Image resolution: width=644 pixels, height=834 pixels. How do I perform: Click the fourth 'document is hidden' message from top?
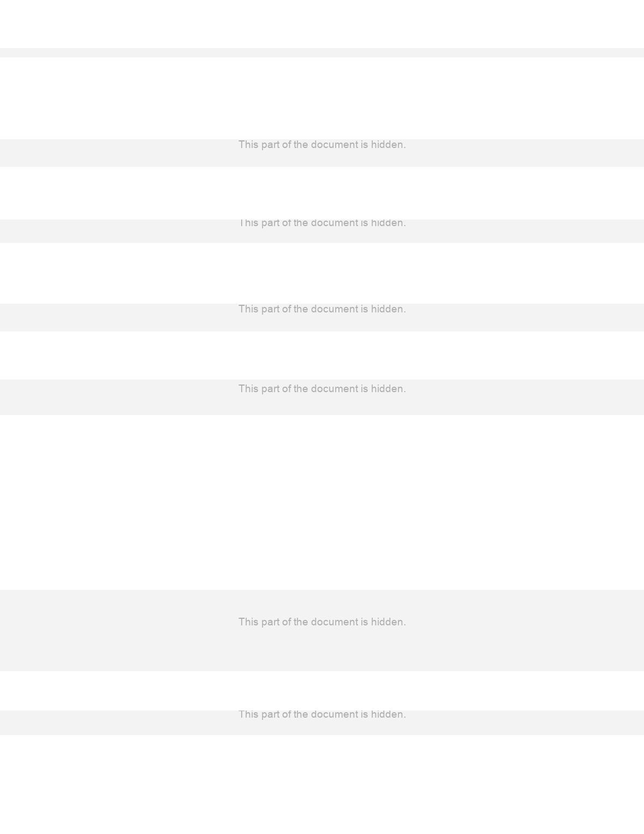click(x=322, y=389)
